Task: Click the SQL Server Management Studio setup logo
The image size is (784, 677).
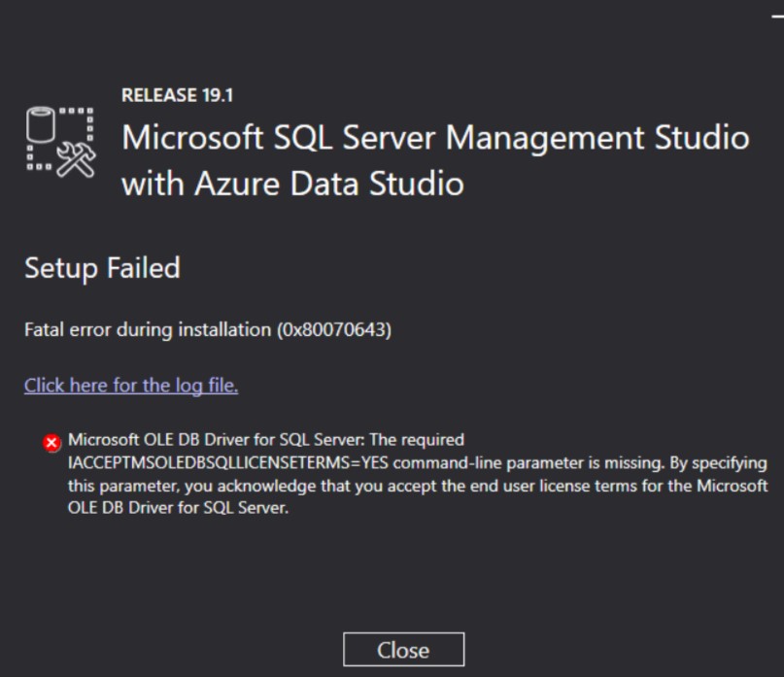Action: (59, 142)
